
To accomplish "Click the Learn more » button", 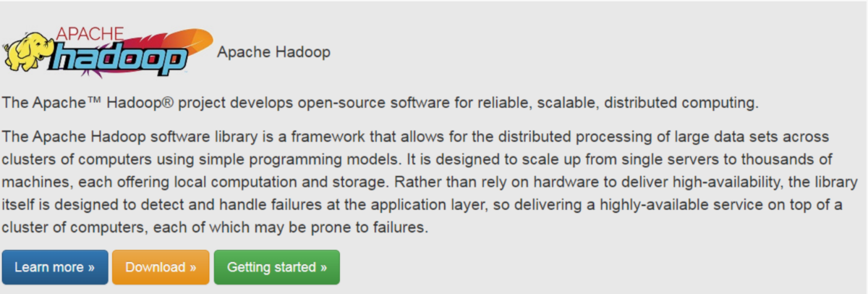I will (x=55, y=267).
